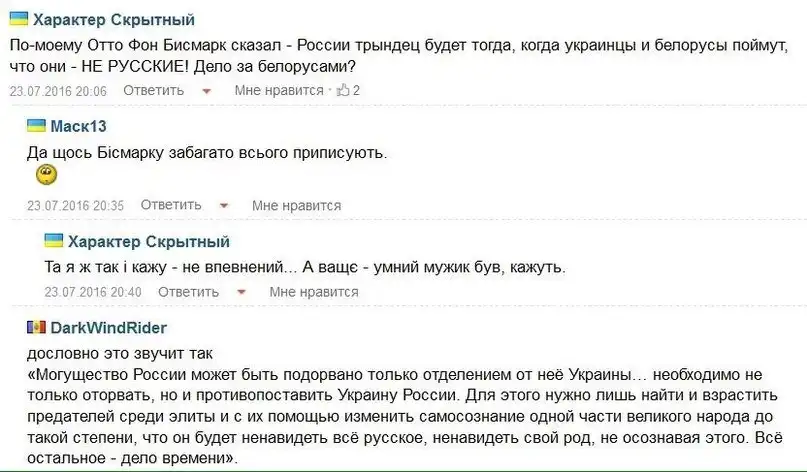Click the flag icon next to Маск13
Image resolution: width=807 pixels, height=472 pixels.
click(x=36, y=126)
